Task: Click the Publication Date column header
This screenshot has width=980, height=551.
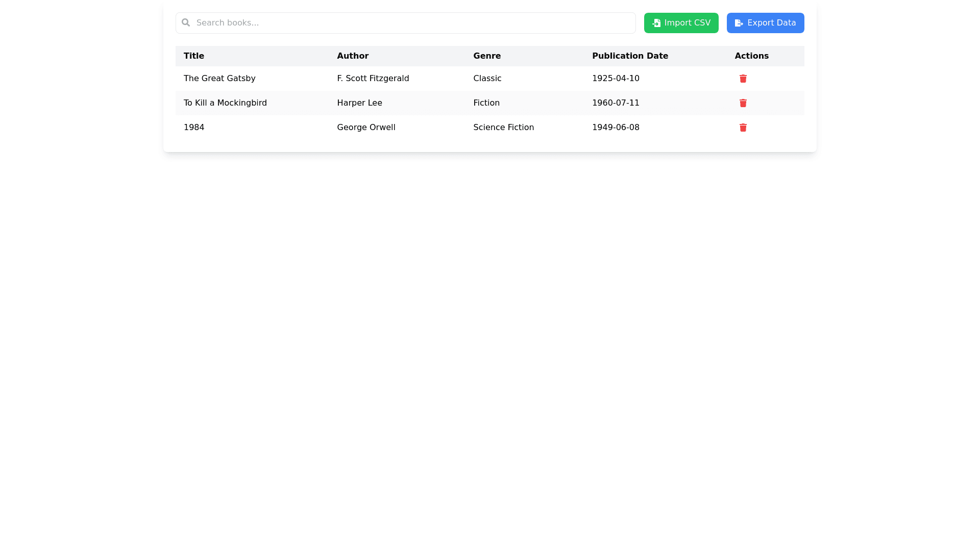Action: 630,56
